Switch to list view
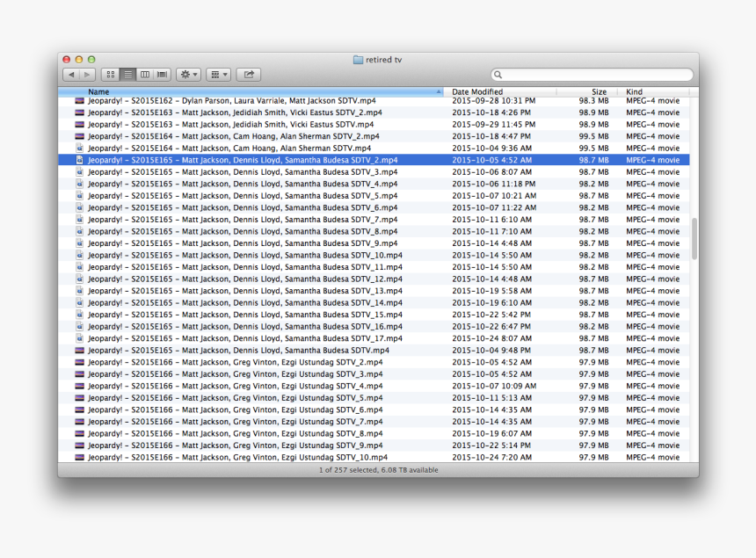The width and height of the screenshot is (756, 558). (x=127, y=75)
